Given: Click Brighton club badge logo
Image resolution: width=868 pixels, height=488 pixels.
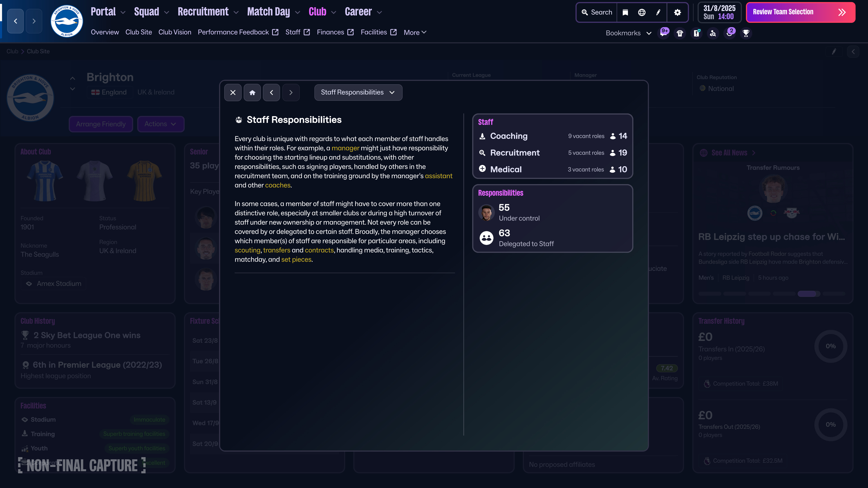Looking at the screenshot, I should click(x=67, y=21).
